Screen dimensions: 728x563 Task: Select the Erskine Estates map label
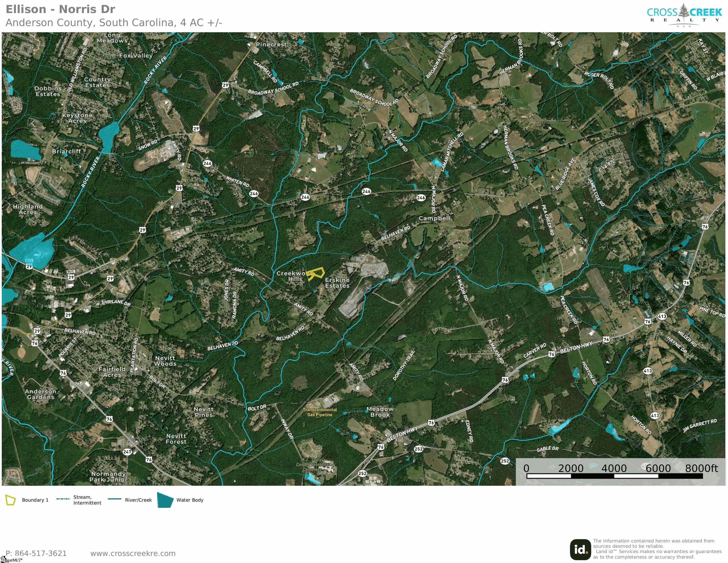pos(337,283)
